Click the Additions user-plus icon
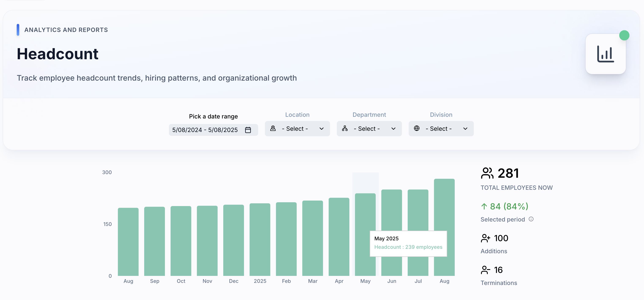 (x=485, y=238)
